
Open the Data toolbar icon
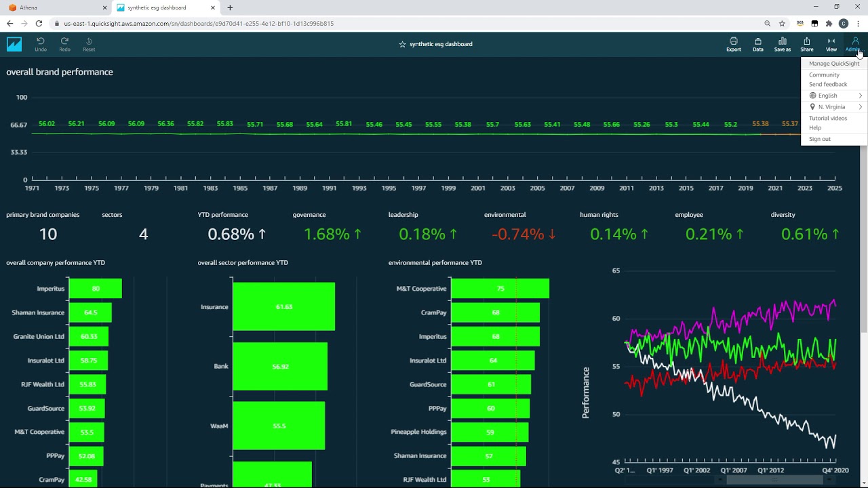click(758, 44)
